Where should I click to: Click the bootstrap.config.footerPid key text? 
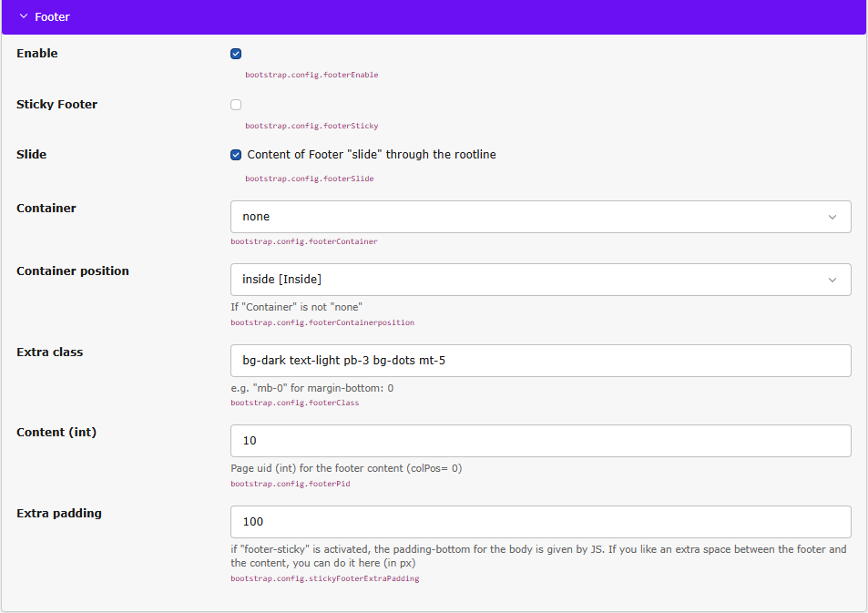point(290,484)
